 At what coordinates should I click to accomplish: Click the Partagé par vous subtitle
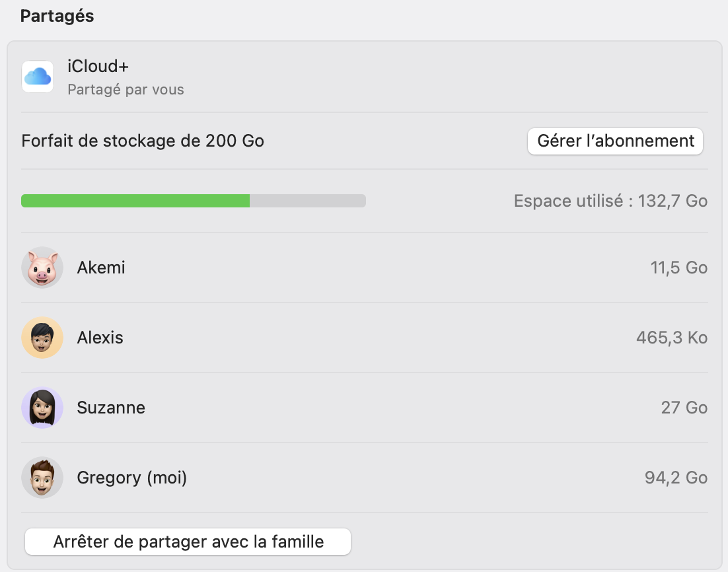pyautogui.click(x=126, y=89)
